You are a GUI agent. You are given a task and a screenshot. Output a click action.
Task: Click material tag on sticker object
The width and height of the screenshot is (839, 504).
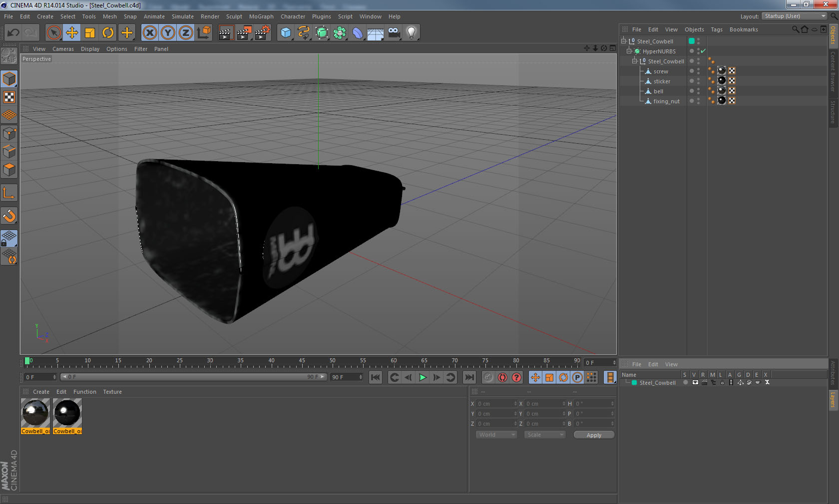[x=722, y=80]
